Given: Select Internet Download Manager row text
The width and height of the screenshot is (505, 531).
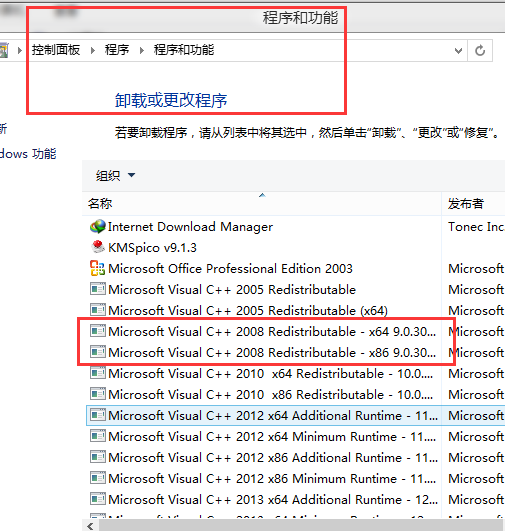Looking at the screenshot, I should tap(190, 227).
